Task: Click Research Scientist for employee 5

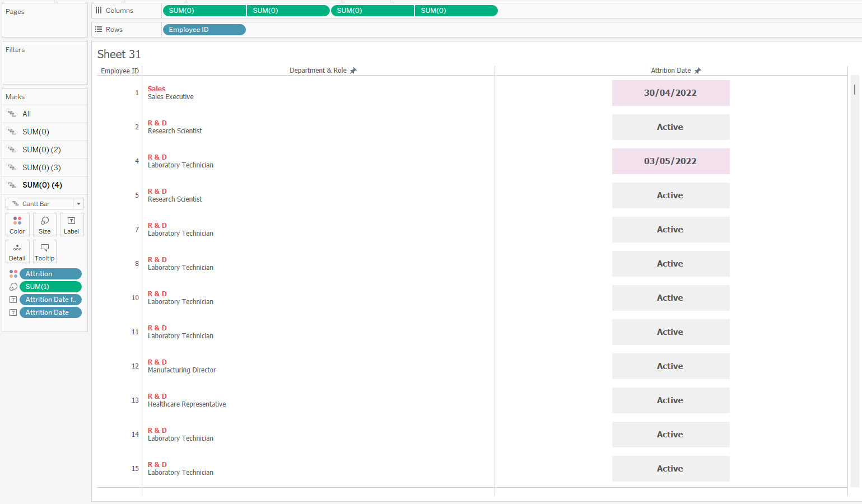Action: [x=175, y=199]
